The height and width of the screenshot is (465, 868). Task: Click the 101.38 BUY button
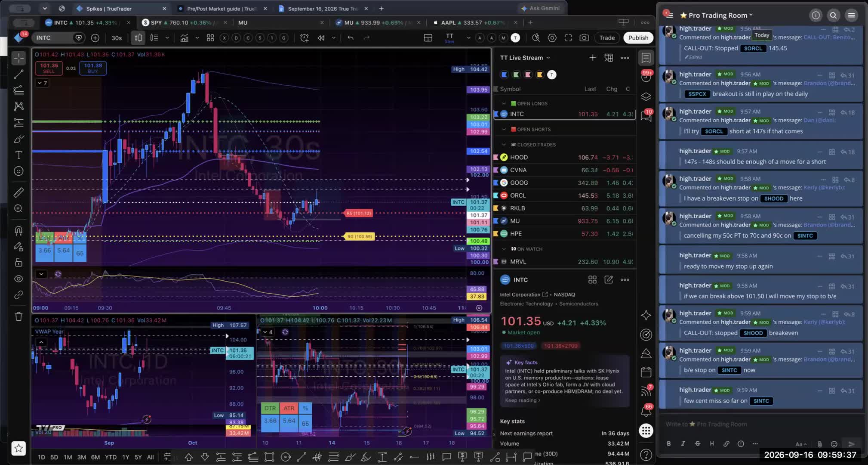[x=93, y=68]
